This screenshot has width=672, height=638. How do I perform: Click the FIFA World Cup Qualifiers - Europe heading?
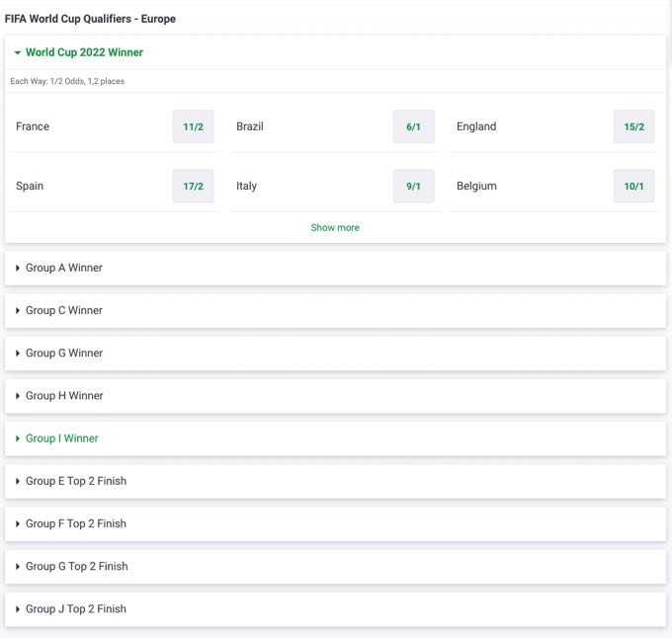90,19
